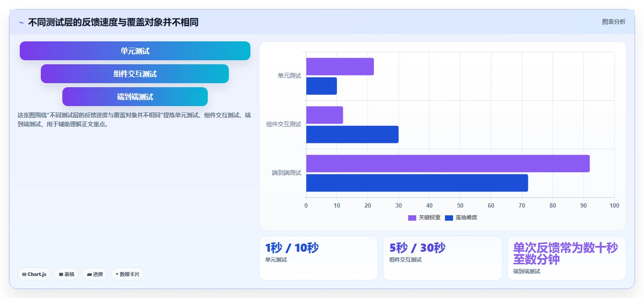The height and width of the screenshot is (298, 644).
Task: Click the description paragraph under the funnel
Action: 134,120
